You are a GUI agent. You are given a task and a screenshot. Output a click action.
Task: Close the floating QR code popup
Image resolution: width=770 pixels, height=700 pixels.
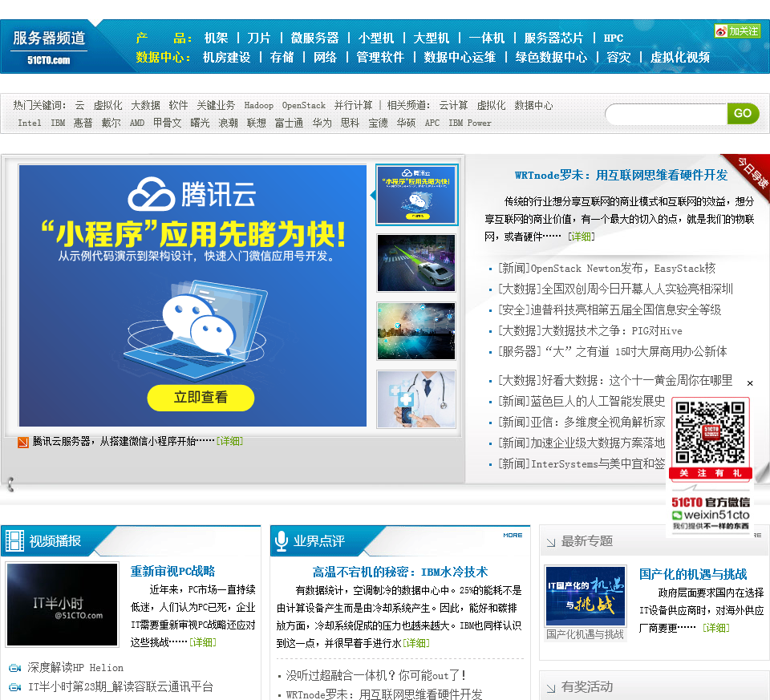pyautogui.click(x=750, y=383)
